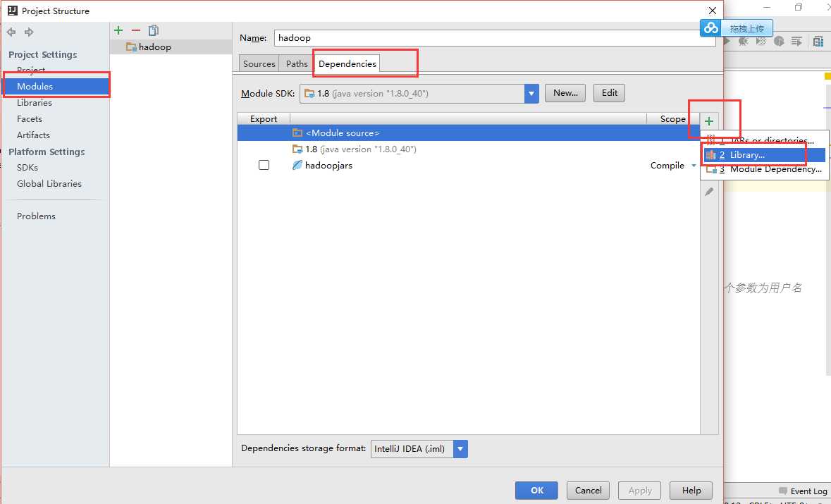Select the <Module source> dependency row
This screenshot has width=831, height=504.
(x=469, y=133)
